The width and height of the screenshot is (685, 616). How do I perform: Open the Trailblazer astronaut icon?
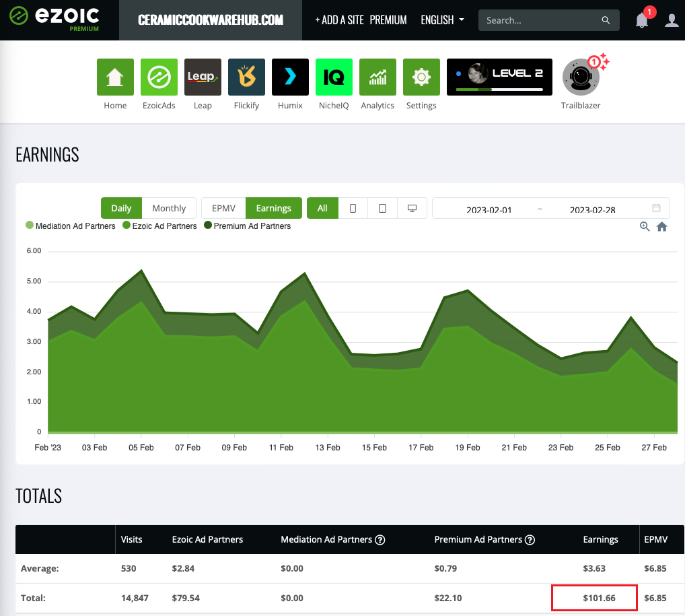click(x=581, y=77)
